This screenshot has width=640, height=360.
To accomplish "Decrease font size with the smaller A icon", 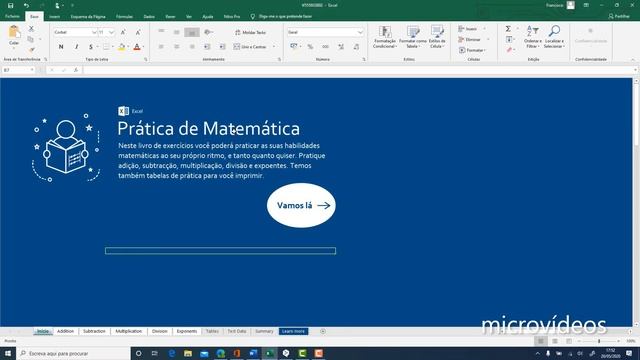I will (138, 32).
